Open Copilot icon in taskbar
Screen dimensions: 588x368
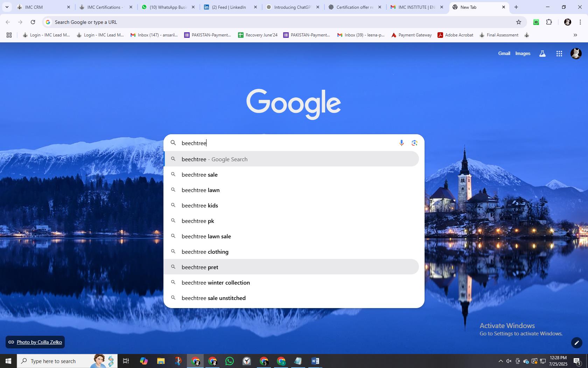(x=143, y=361)
